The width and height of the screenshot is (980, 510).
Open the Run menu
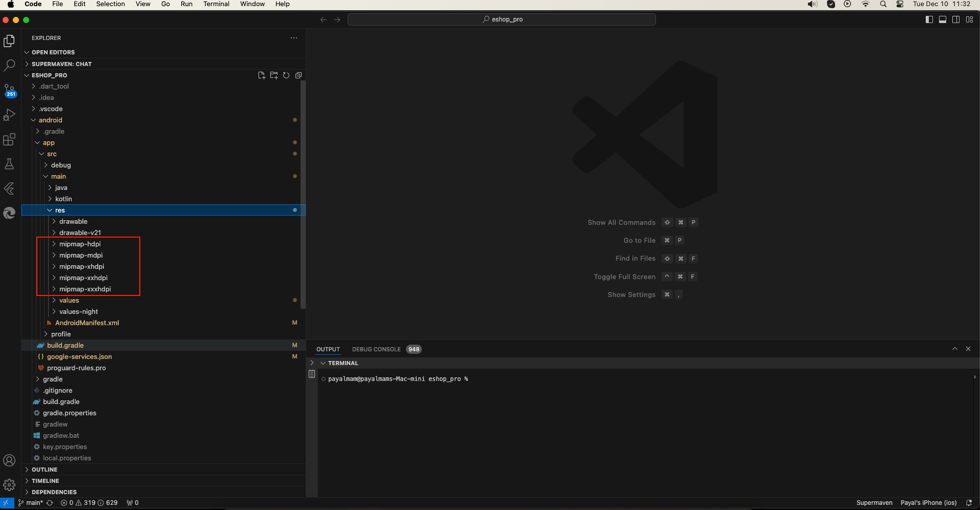(187, 4)
